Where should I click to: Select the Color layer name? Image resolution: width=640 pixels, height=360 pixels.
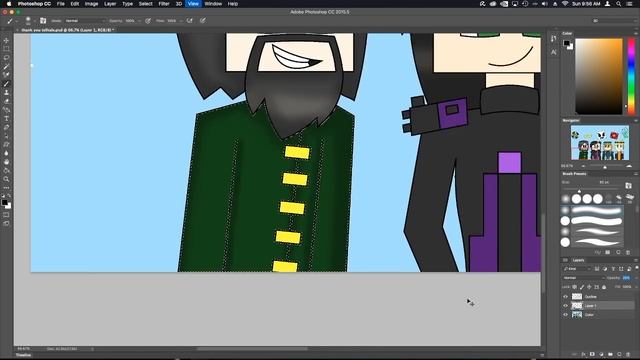coord(589,315)
